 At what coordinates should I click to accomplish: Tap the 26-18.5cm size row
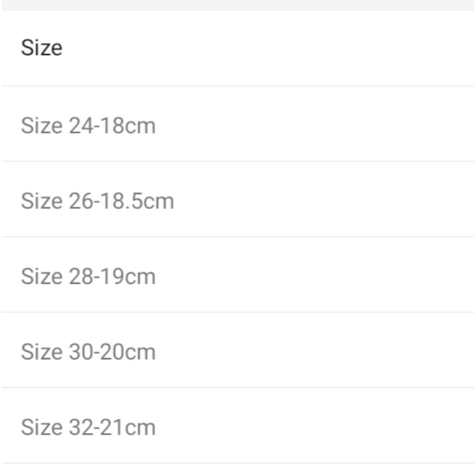click(238, 201)
